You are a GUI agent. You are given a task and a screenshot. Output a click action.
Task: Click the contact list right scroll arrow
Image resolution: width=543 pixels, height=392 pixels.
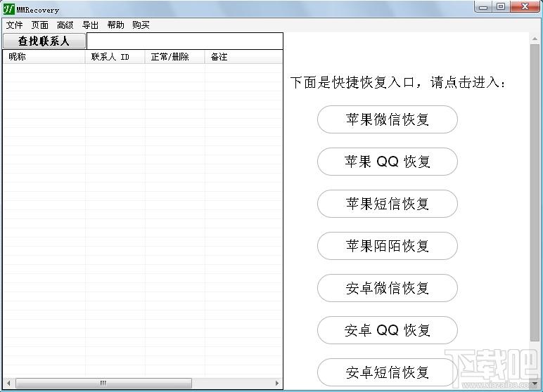point(276,383)
